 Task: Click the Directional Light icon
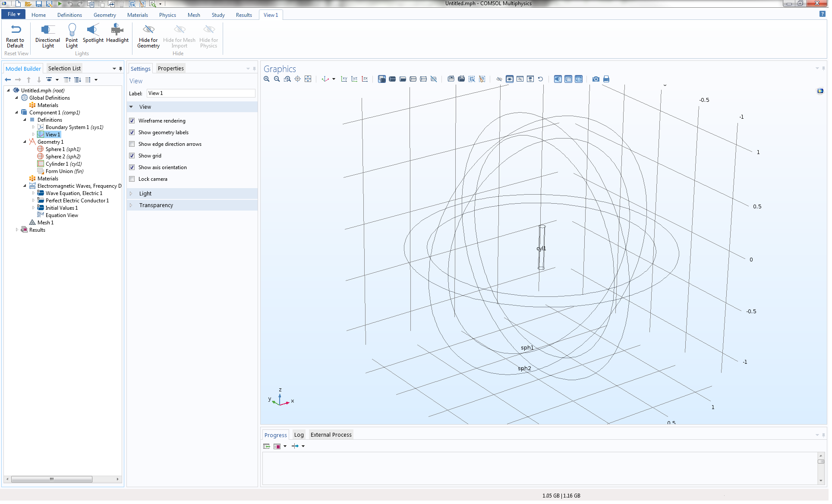click(47, 30)
